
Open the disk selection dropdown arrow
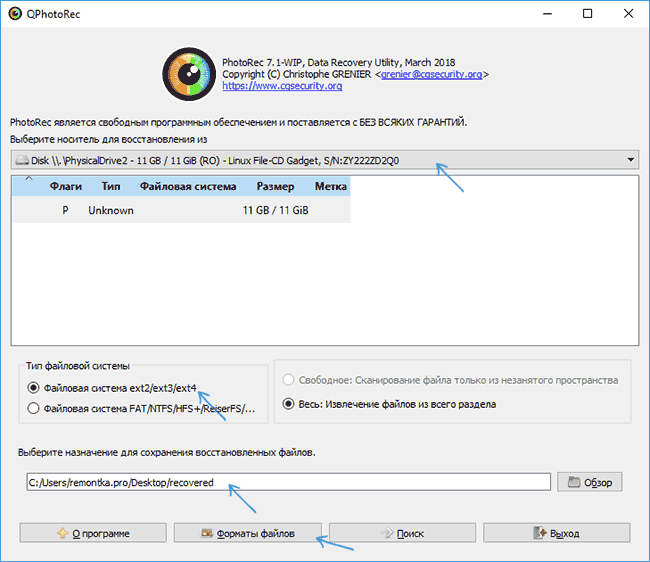(x=631, y=160)
